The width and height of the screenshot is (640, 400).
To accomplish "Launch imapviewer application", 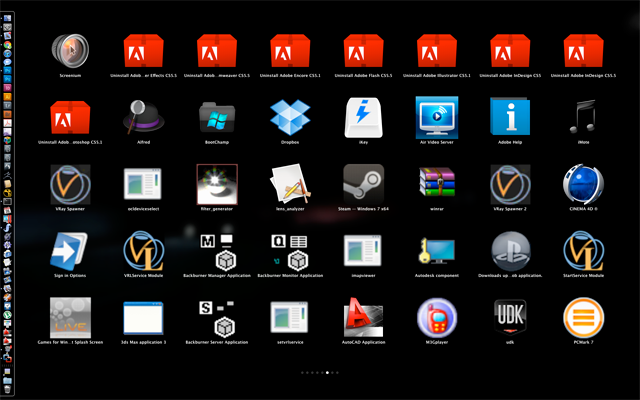I will pos(362,250).
